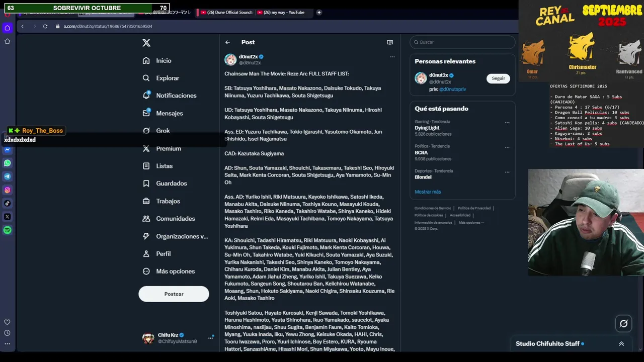Click the Opera sidebar star bookmarks icon
This screenshot has width=644, height=362.
(7, 41)
